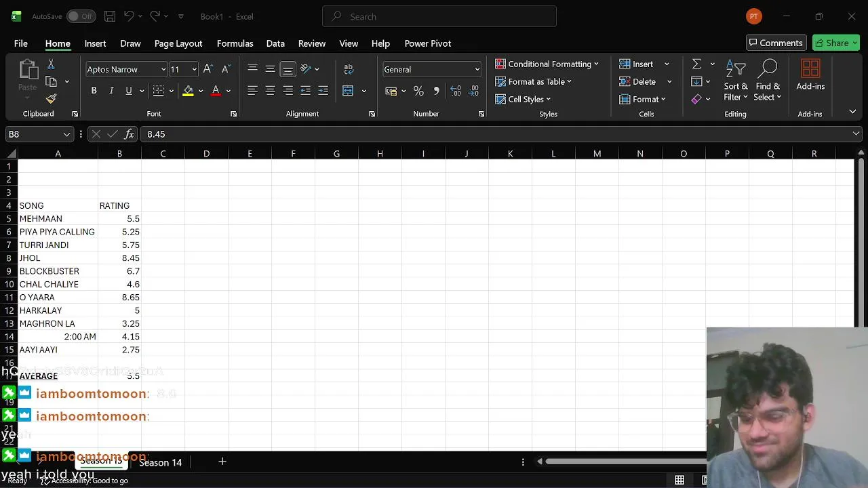Click Decrease Decimal button

coord(473,91)
